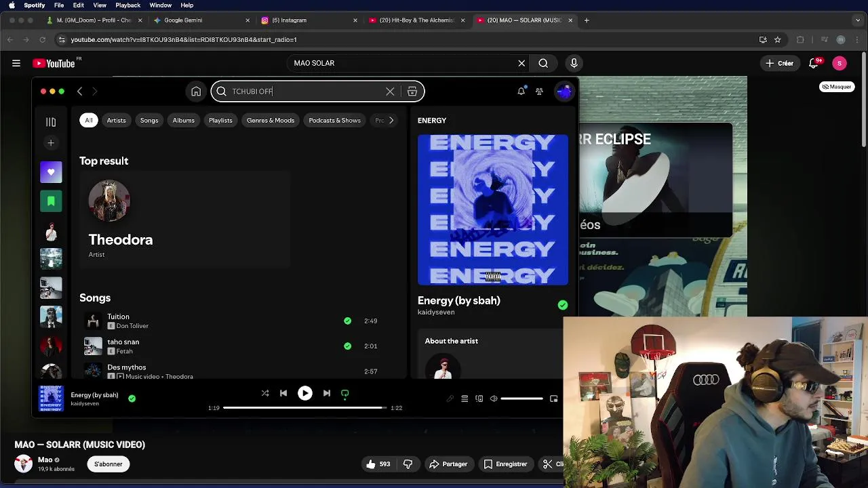Screen dimensions: 868x488
Task: Skip to next track in Spotify
Action: pos(327,393)
